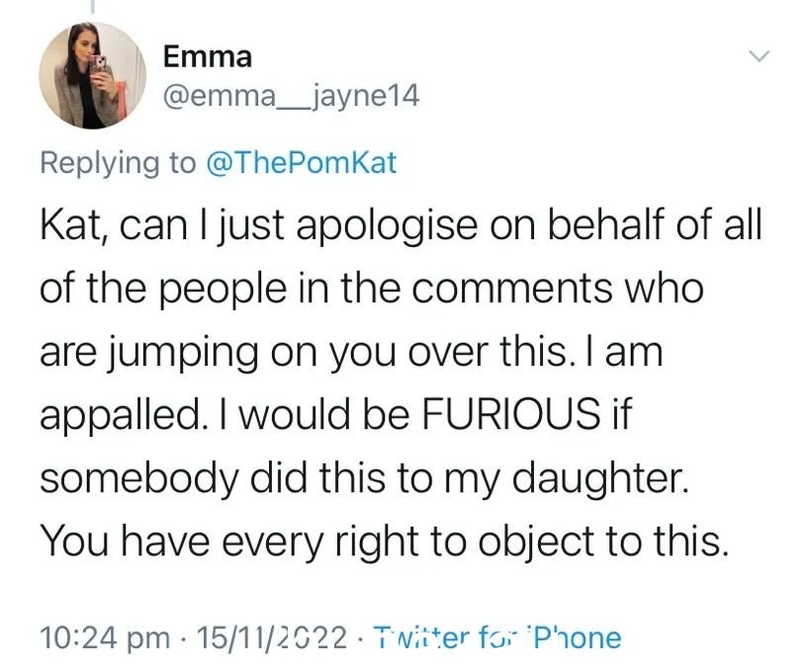Click the word daughter in the tweet

point(600,479)
